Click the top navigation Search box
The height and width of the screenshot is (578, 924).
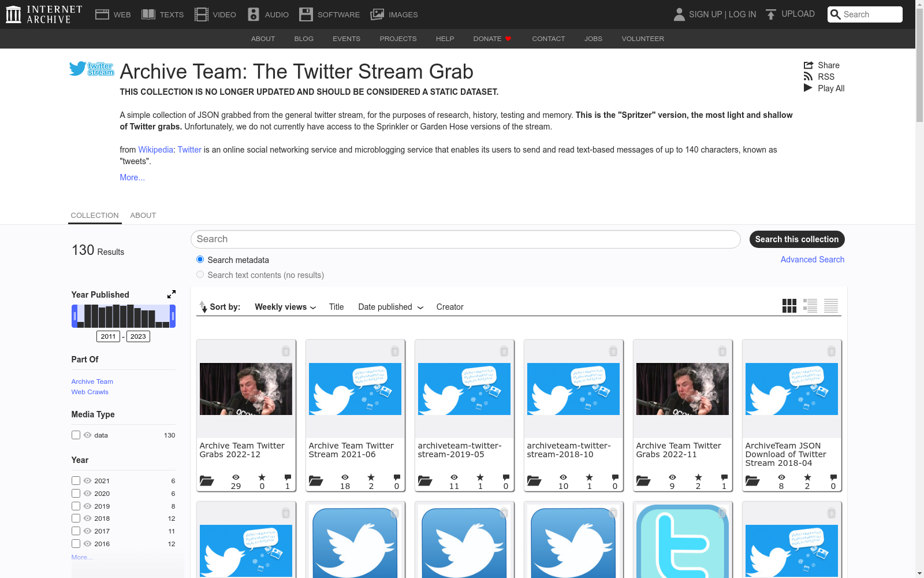pos(865,14)
